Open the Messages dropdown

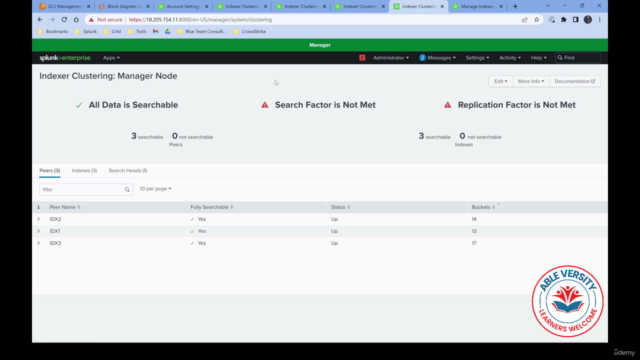point(438,58)
